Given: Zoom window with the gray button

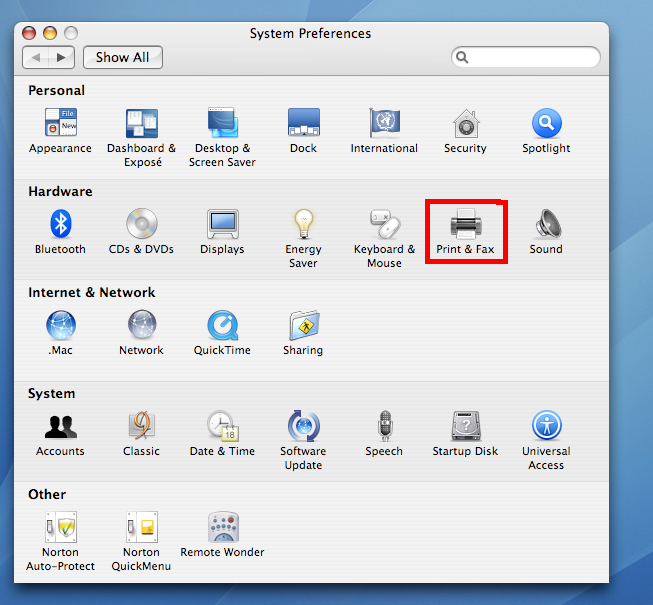Looking at the screenshot, I should 71,33.
